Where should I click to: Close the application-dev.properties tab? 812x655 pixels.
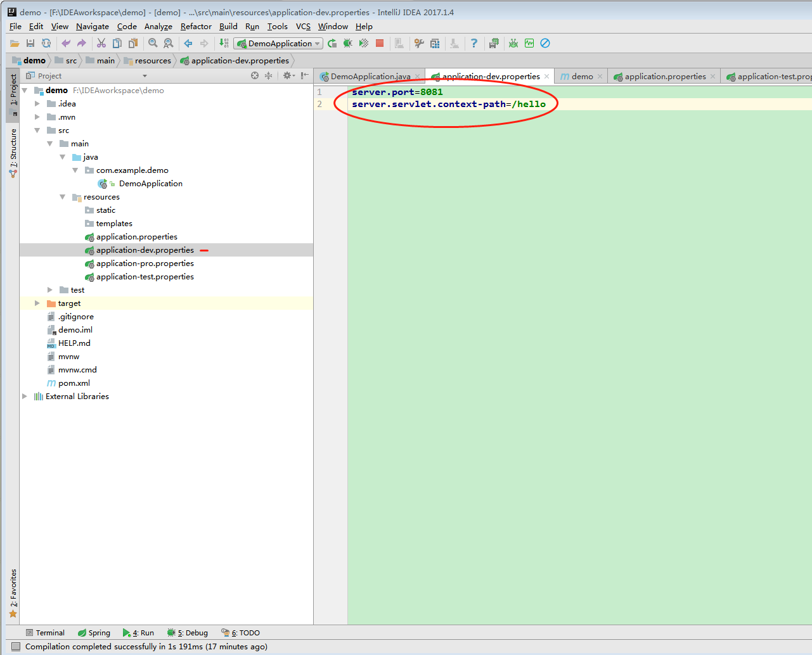pos(546,77)
